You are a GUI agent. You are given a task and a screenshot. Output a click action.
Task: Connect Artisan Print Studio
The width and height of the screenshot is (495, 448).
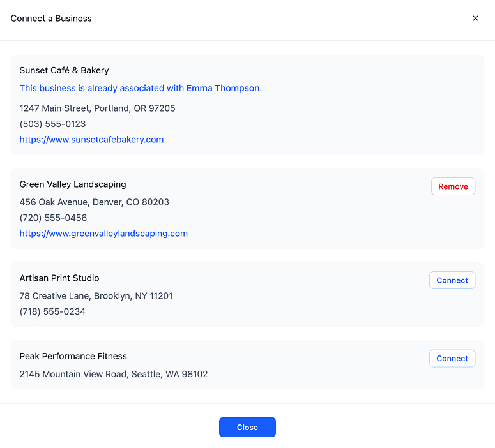[452, 280]
